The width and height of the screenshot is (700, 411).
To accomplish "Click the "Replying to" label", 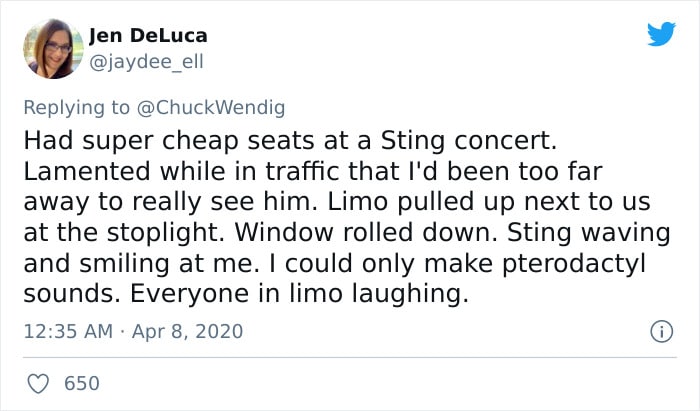I will point(76,108).
